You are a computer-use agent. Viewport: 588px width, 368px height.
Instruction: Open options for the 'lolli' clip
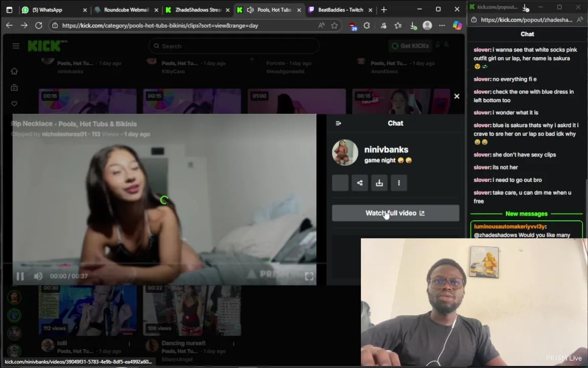(129, 343)
